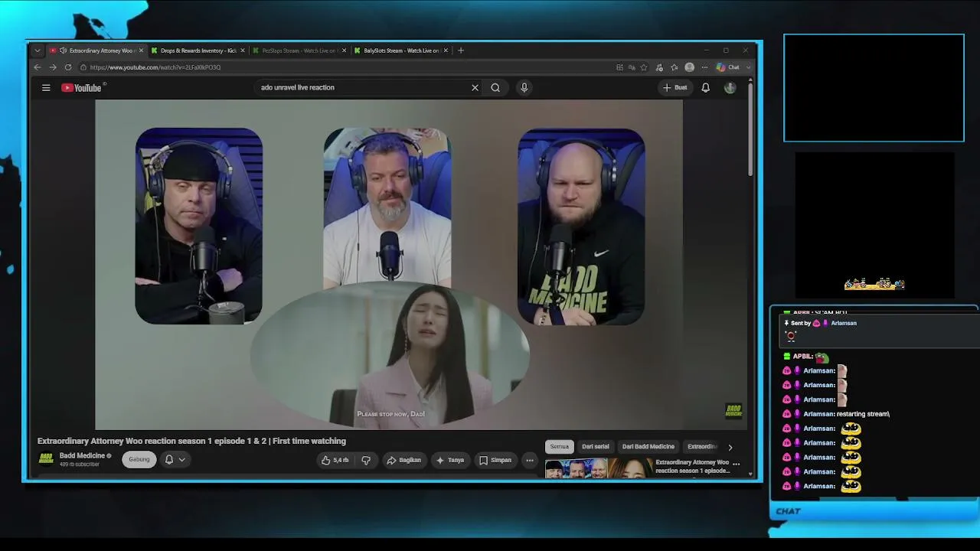Image resolution: width=980 pixels, height=551 pixels.
Task: Click the Tanya ask button
Action: click(450, 460)
